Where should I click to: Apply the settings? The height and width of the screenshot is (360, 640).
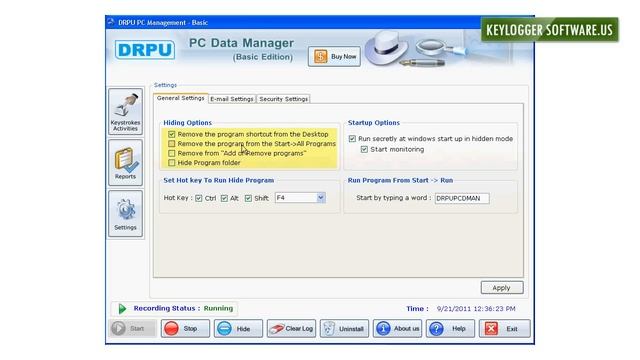[502, 288]
